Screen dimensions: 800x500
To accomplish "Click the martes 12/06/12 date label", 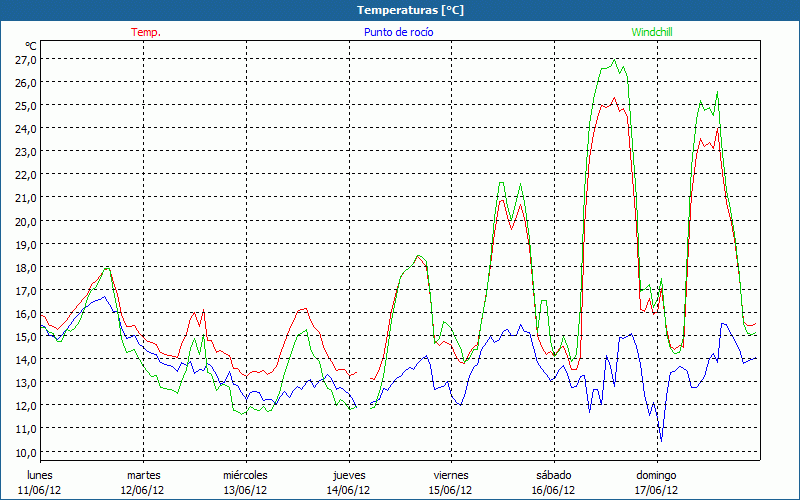I will click(143, 482).
